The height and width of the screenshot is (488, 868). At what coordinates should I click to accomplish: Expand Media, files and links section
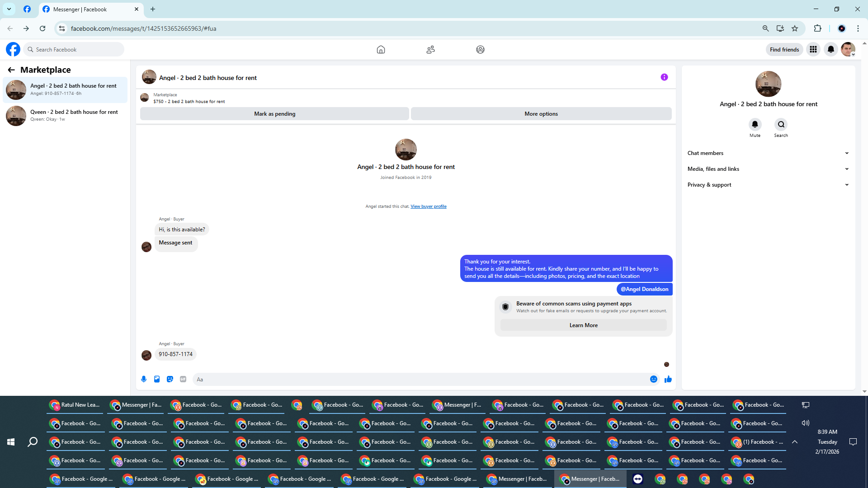click(x=768, y=169)
